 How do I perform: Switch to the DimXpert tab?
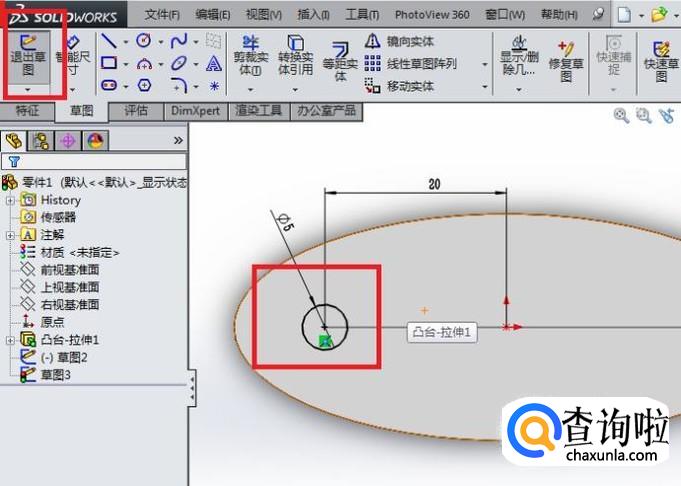(195, 111)
